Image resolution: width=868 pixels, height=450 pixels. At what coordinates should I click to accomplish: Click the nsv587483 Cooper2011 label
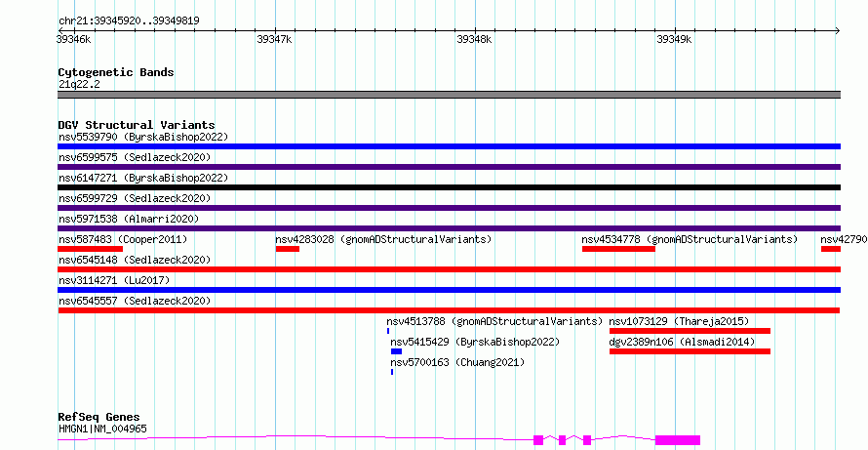point(123,239)
